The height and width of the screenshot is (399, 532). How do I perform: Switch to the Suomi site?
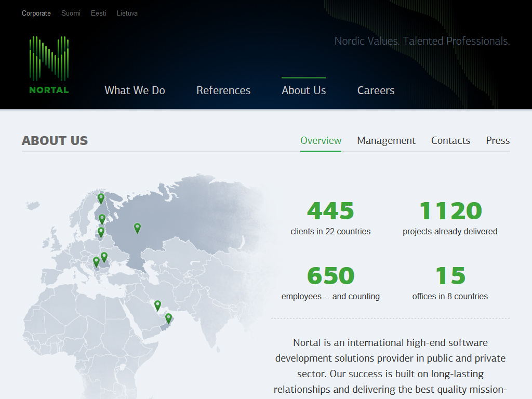click(71, 14)
